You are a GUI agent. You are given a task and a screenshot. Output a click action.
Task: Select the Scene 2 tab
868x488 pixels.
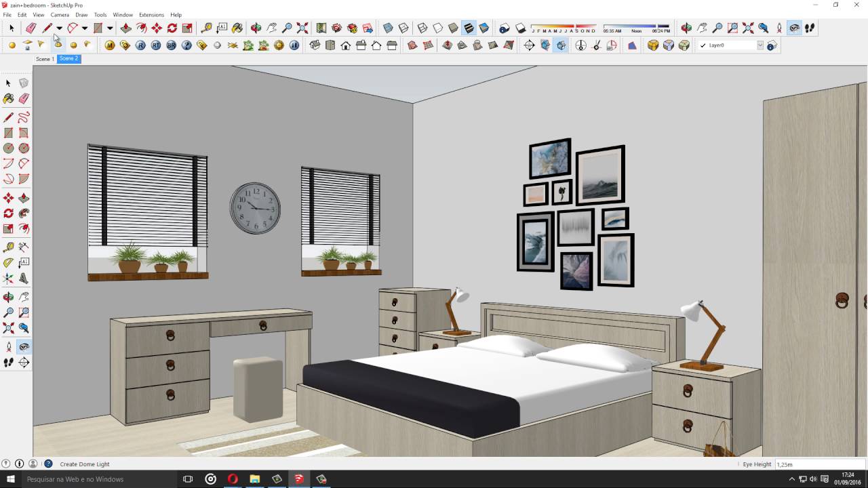(x=68, y=59)
